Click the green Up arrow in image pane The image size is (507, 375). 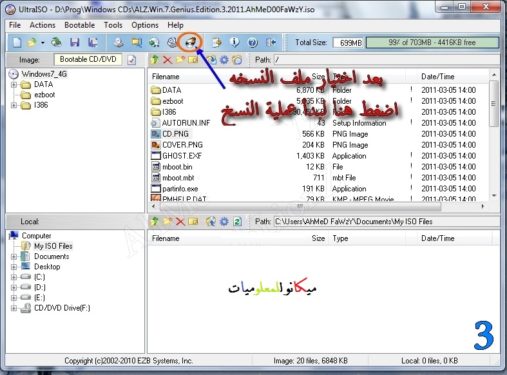[x=154, y=60]
